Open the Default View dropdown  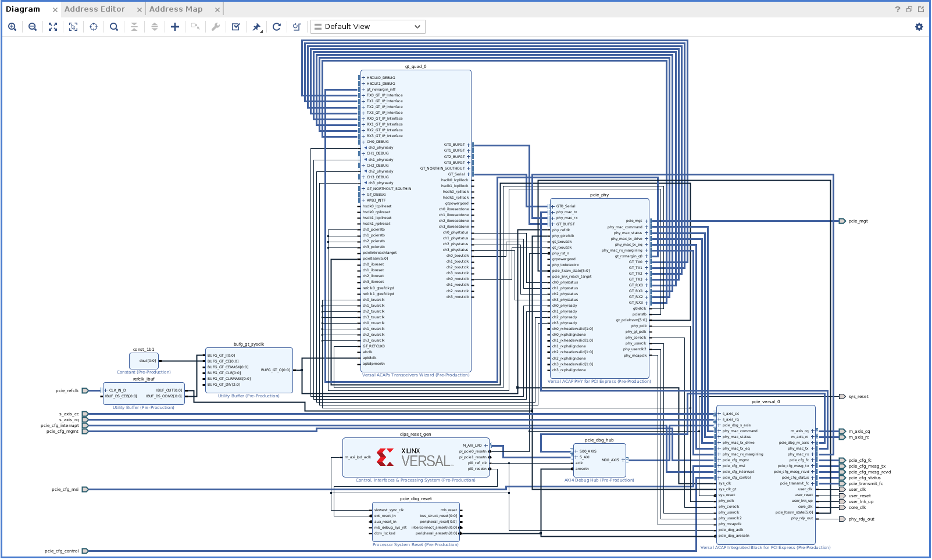tap(368, 27)
